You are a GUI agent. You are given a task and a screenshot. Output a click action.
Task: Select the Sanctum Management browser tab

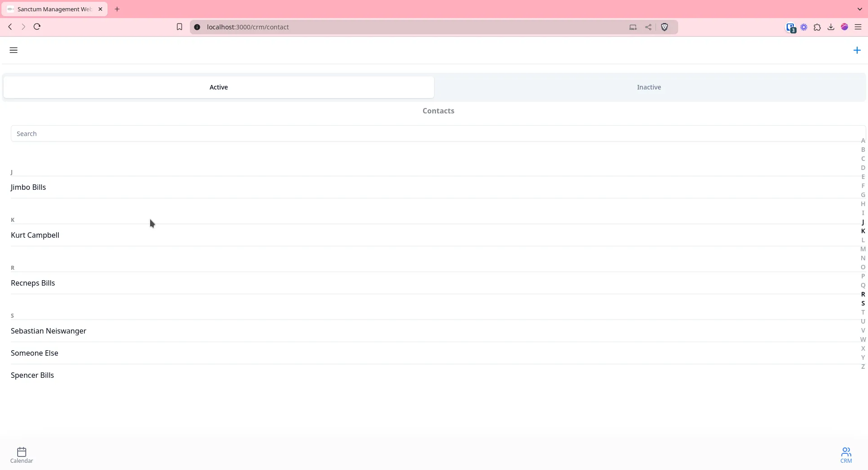55,9
